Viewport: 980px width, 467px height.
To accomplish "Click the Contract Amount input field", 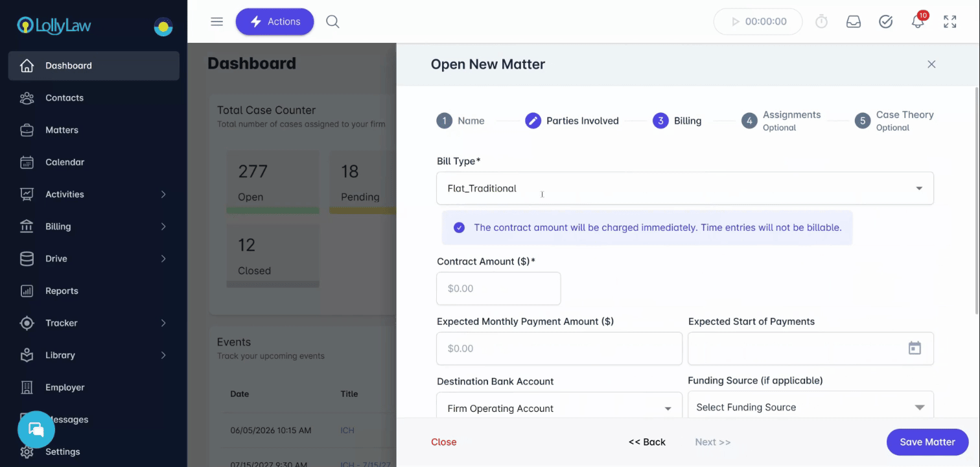I will click(498, 289).
